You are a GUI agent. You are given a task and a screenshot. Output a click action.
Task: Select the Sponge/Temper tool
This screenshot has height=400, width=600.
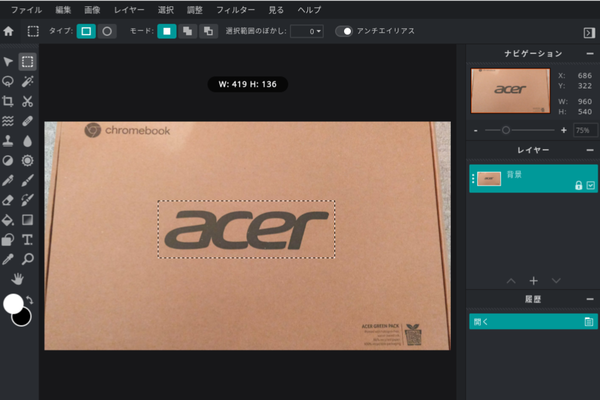click(27, 161)
